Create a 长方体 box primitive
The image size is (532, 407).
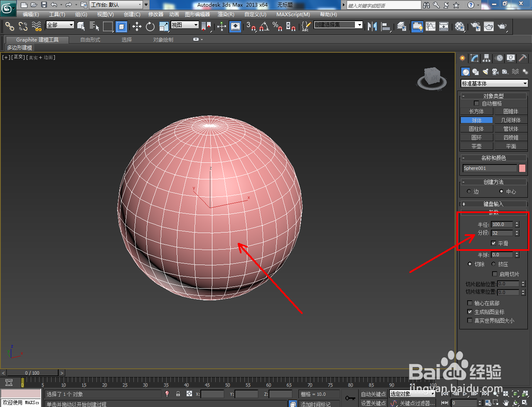click(477, 111)
